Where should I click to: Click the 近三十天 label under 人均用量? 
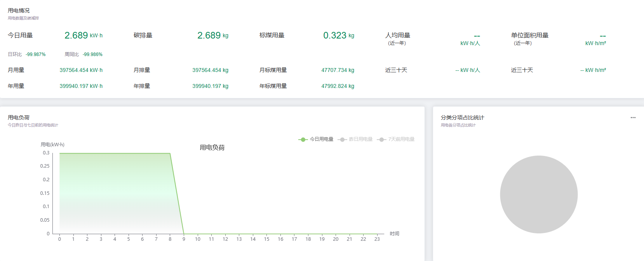click(x=396, y=70)
